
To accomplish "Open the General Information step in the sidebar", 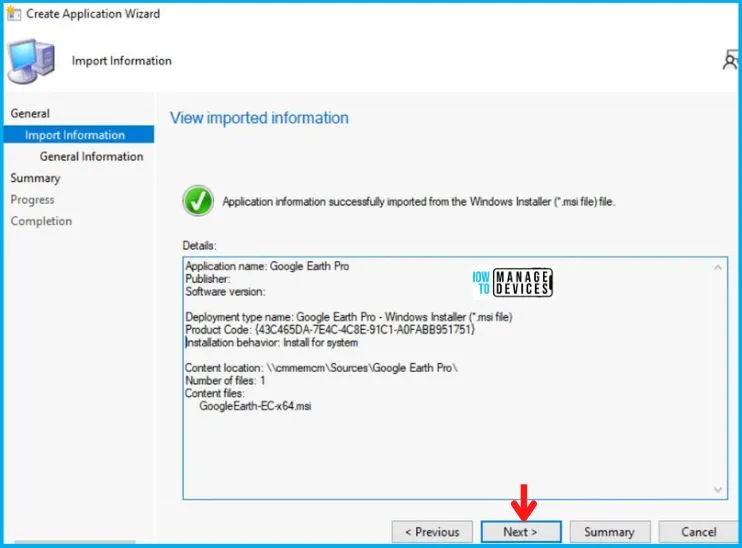I will point(91,157).
